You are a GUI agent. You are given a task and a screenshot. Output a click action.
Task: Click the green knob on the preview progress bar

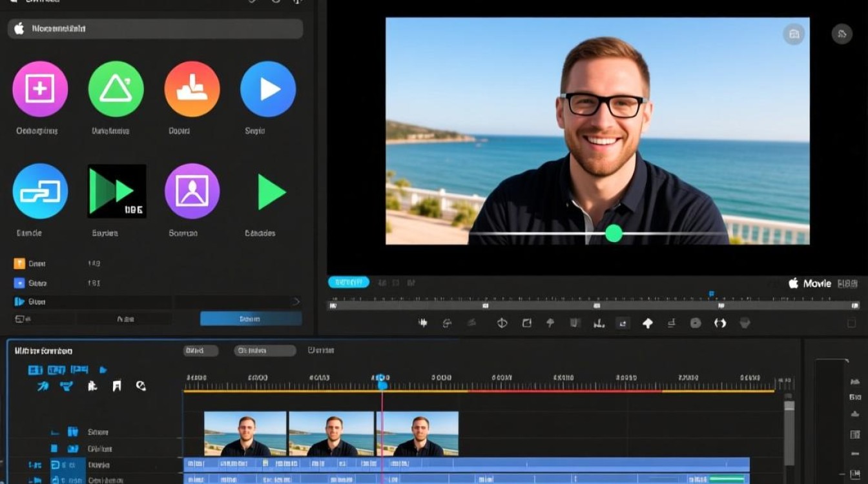(x=614, y=233)
